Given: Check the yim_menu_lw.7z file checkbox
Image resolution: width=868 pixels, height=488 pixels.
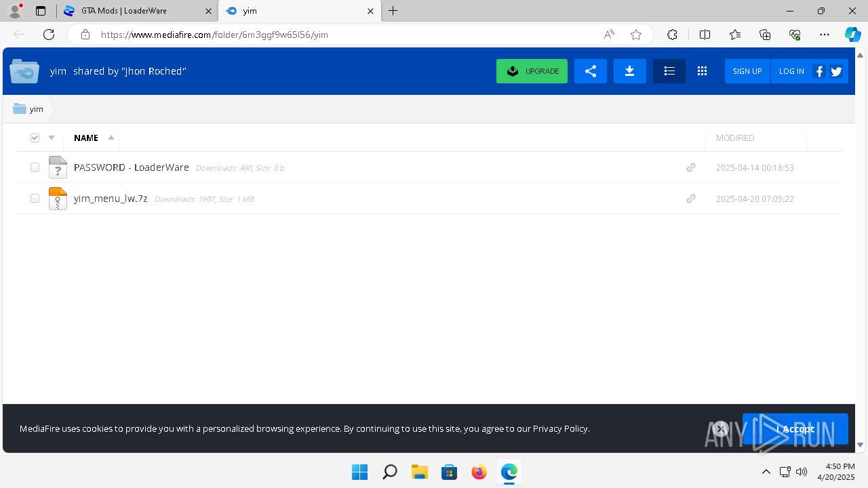Looking at the screenshot, I should coord(35,199).
